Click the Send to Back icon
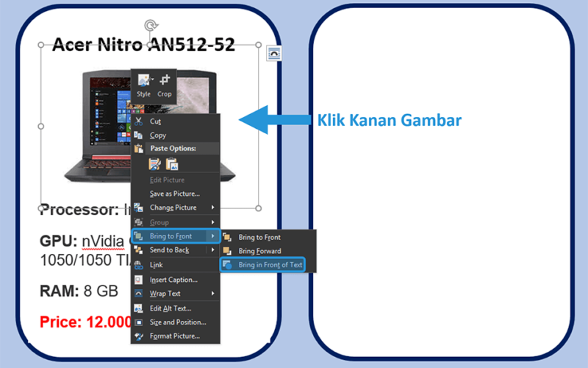588x368 pixels. pyautogui.click(x=138, y=250)
